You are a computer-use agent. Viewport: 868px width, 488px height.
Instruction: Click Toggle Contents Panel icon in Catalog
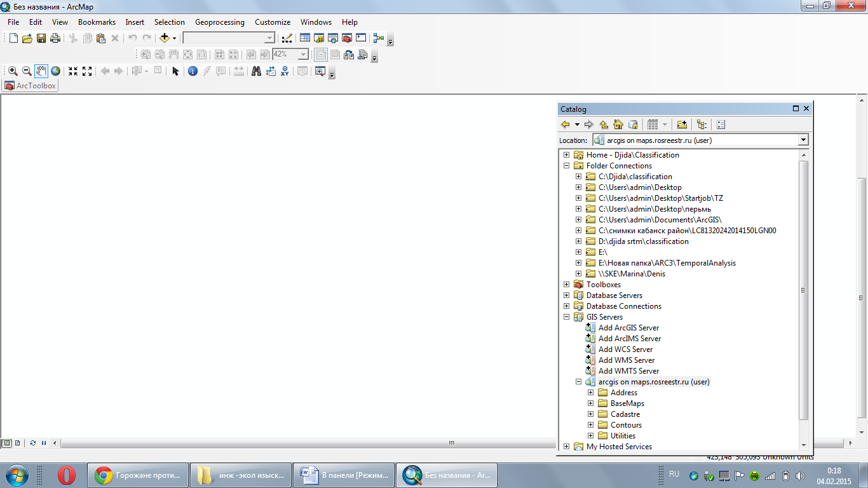pos(702,125)
